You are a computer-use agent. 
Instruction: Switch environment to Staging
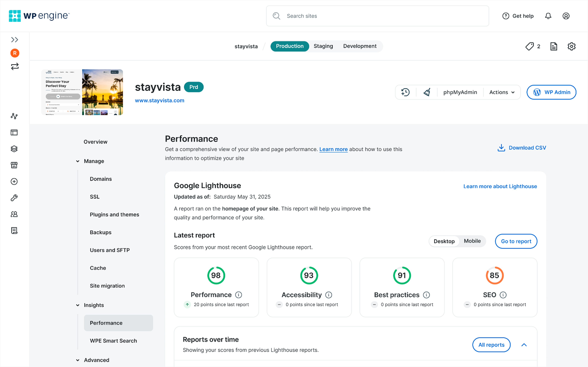(x=323, y=46)
